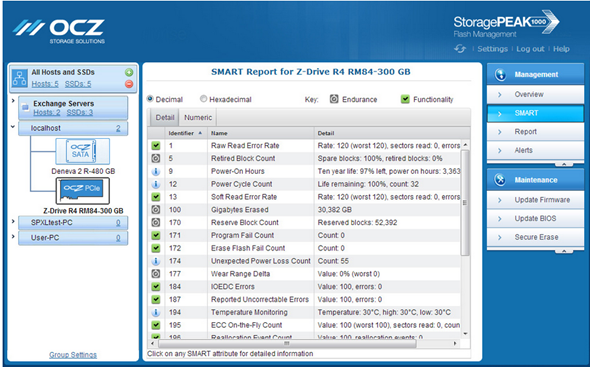590x367 pixels.
Task: Select the Z-Drive R4 RM84-300 GB PCIe icon
Action: (x=83, y=190)
